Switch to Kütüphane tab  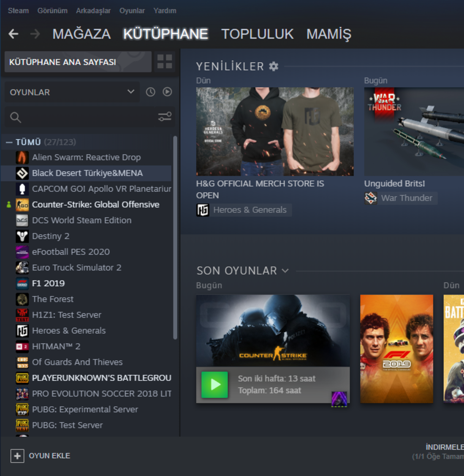pyautogui.click(x=166, y=34)
